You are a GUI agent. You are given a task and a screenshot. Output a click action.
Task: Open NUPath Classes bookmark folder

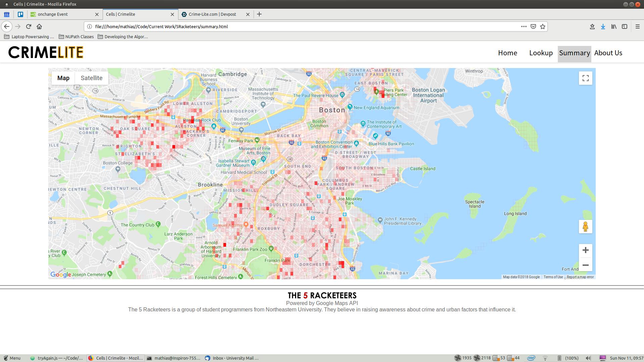coord(76,37)
